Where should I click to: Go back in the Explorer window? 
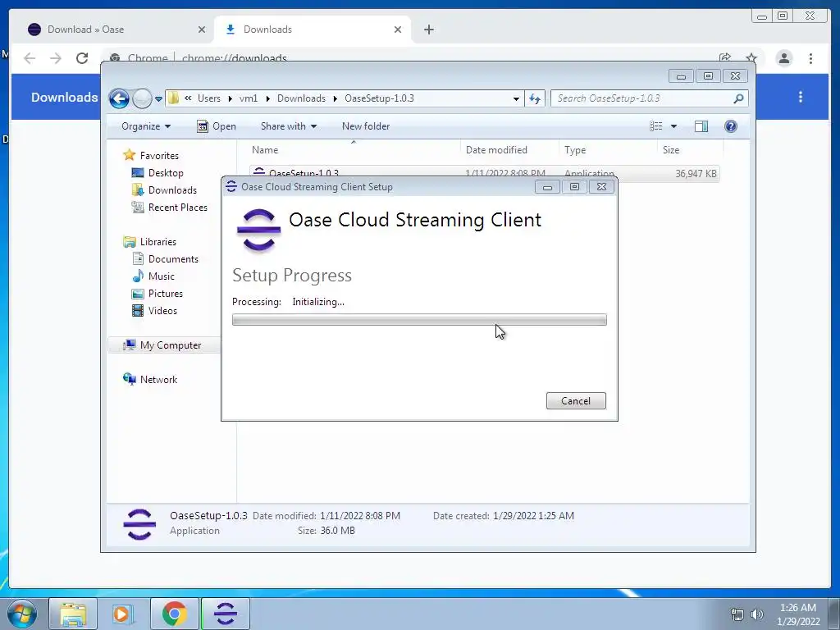[119, 98]
